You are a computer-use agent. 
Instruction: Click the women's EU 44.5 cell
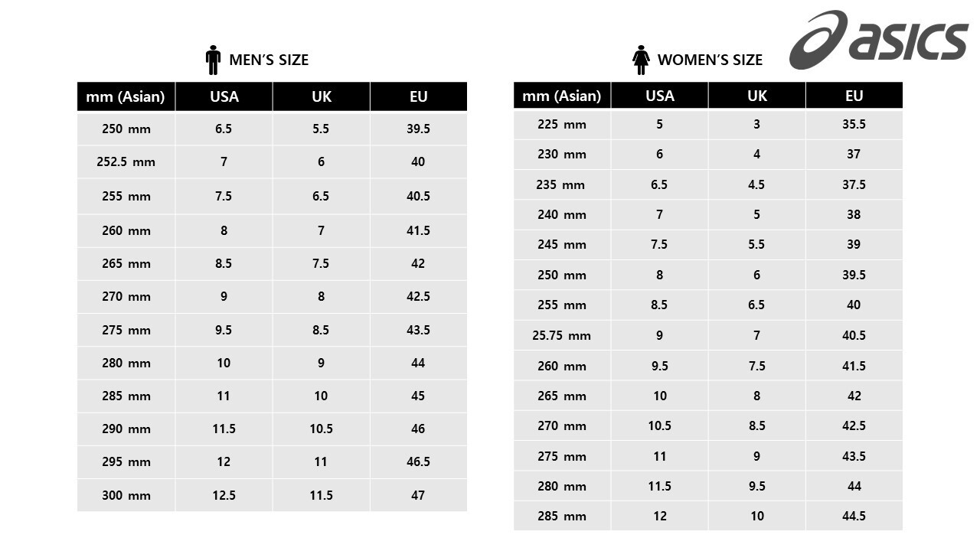tap(854, 516)
